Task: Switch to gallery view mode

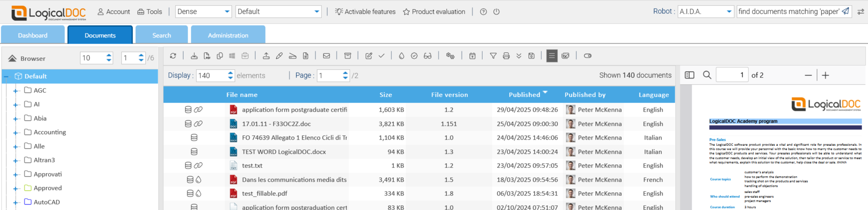Action: coord(565,56)
